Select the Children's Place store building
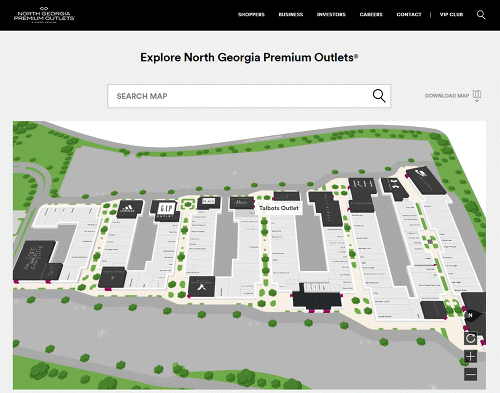Viewport: 500px width, 393px height. pos(209,203)
